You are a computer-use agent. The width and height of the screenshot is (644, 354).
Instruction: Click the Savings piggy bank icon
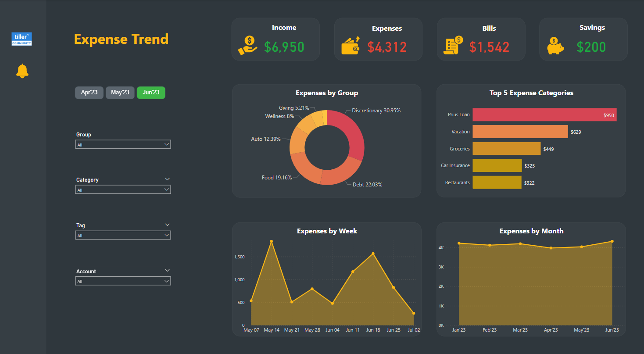555,46
